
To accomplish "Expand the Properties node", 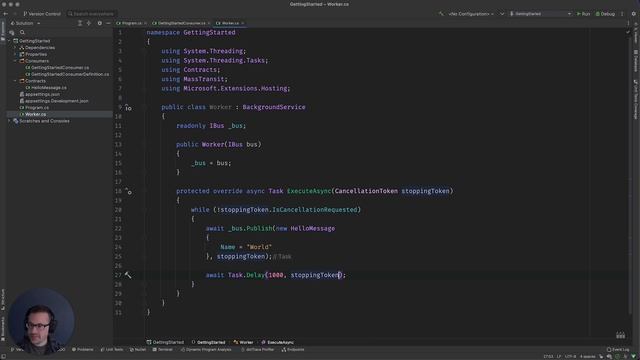I will 16,54.
